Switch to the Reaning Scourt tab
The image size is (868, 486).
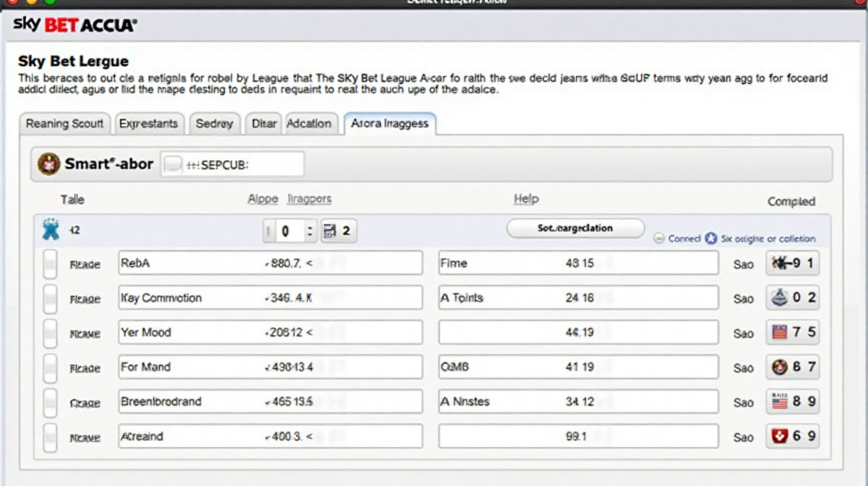[64, 124]
